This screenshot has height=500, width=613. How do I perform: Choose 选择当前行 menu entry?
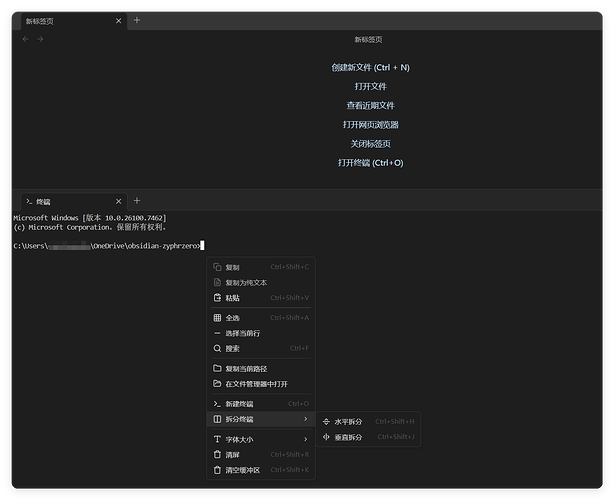261,333
